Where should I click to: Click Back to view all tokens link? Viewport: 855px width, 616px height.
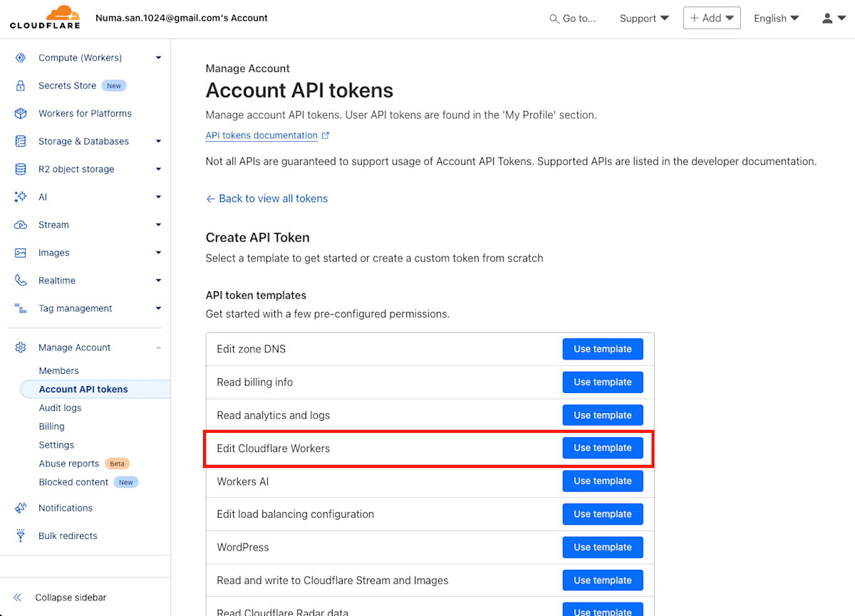pos(267,199)
